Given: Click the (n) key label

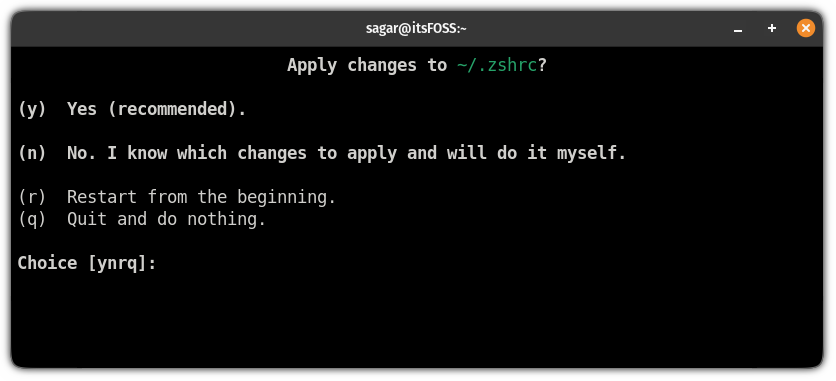Looking at the screenshot, I should pos(32,153).
